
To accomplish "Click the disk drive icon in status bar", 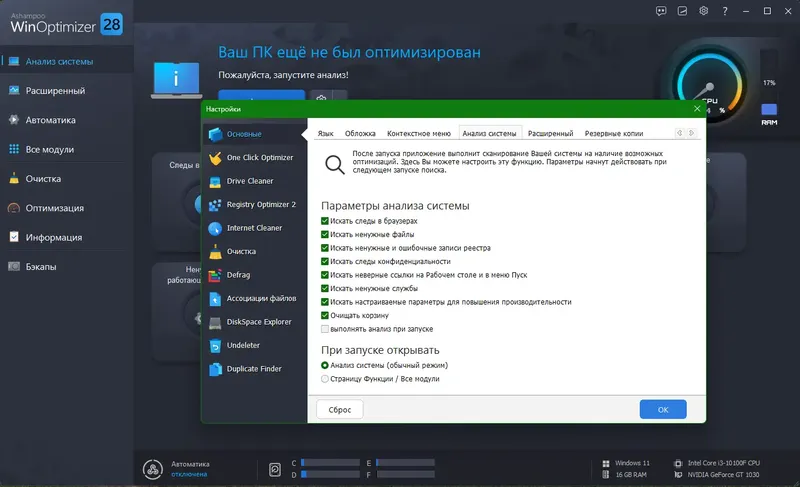I will pyautogui.click(x=274, y=469).
